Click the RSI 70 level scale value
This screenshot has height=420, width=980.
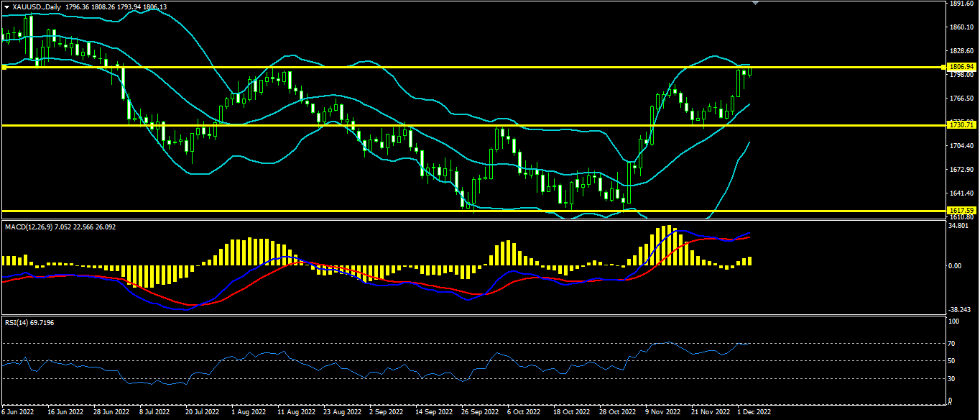coord(953,344)
